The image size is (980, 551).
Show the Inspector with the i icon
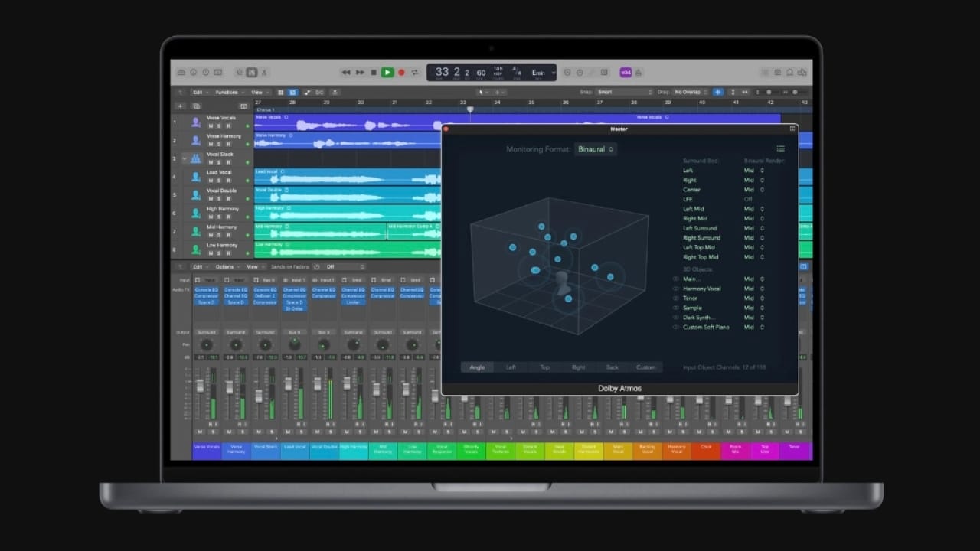[x=193, y=72]
